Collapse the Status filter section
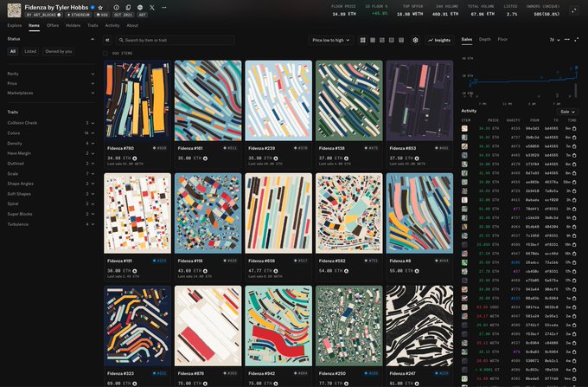This screenshot has height=387, width=588. (93, 39)
